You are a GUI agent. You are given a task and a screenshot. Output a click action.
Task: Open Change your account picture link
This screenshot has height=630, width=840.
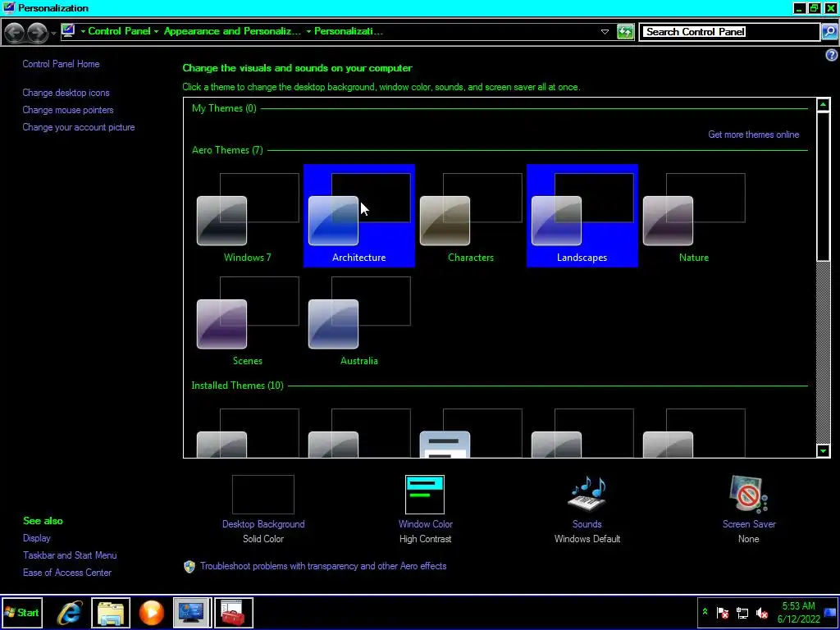79,127
